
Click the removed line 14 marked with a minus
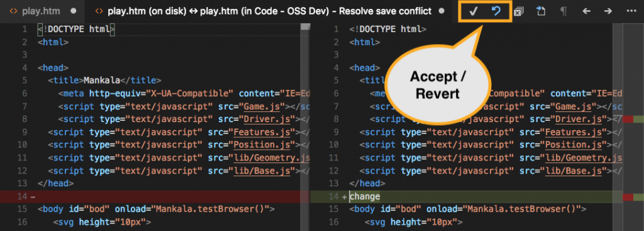tap(155, 196)
